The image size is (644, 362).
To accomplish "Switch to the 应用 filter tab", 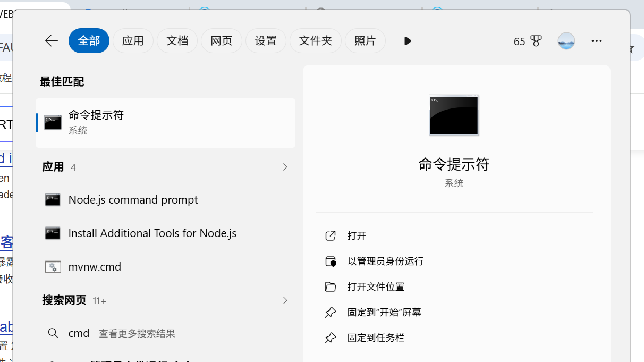I will click(x=133, y=41).
